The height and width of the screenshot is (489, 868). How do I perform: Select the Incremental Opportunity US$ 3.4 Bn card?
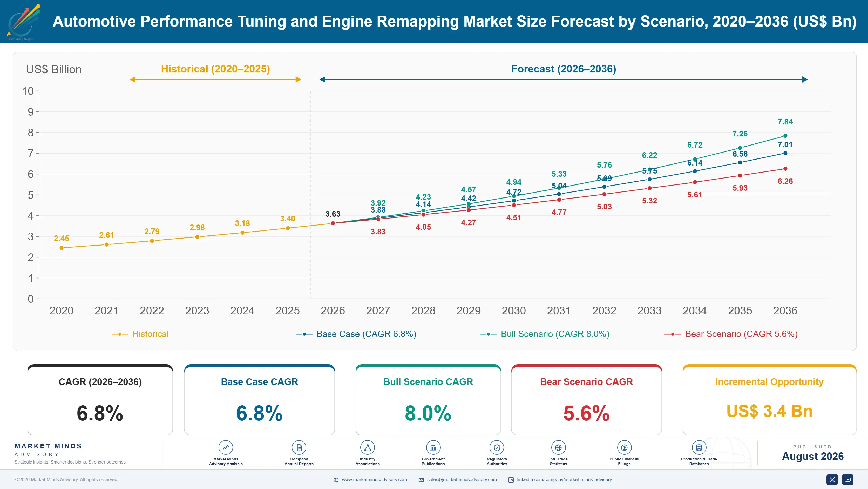[x=769, y=400]
